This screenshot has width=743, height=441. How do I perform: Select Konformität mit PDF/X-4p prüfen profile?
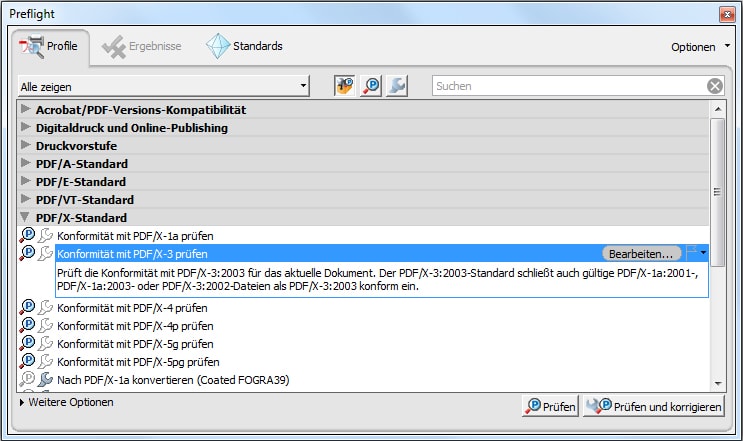click(138, 325)
